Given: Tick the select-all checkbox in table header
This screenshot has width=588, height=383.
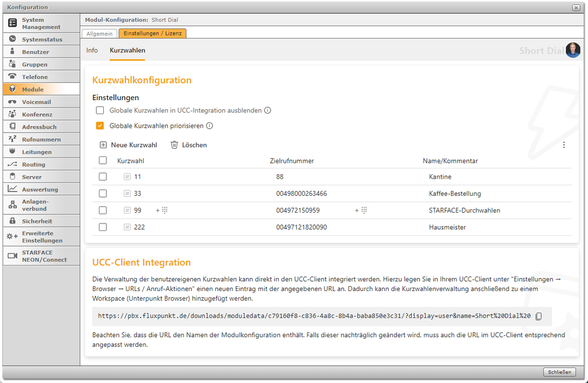Looking at the screenshot, I should (103, 160).
